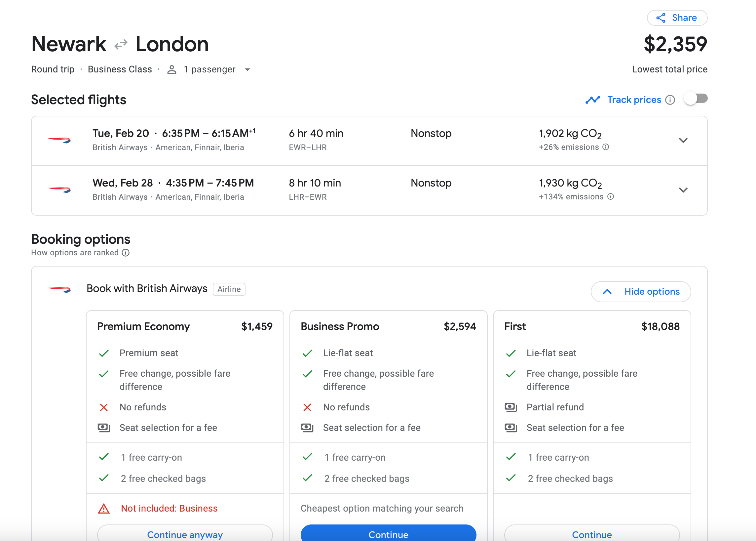Open the 'How options are ranked' info icon
The width and height of the screenshot is (756, 541).
[126, 253]
